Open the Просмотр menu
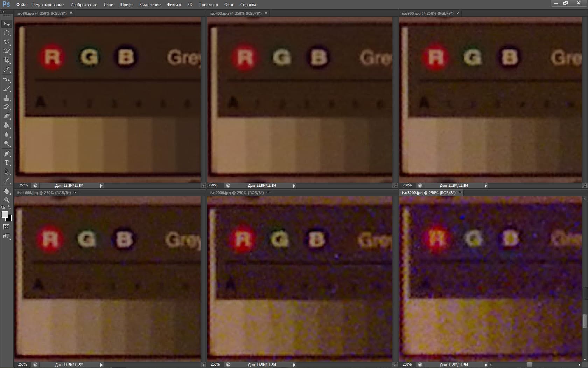This screenshot has width=588, height=368. coord(208,5)
